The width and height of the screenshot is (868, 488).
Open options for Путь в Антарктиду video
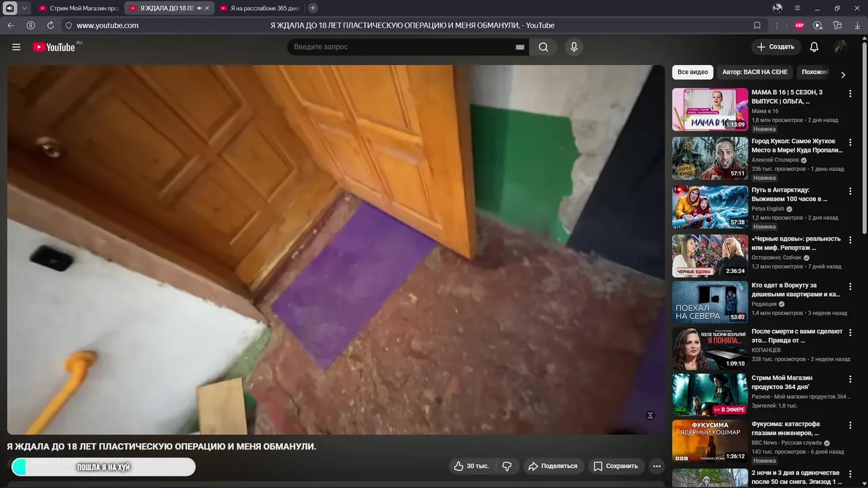(850, 191)
